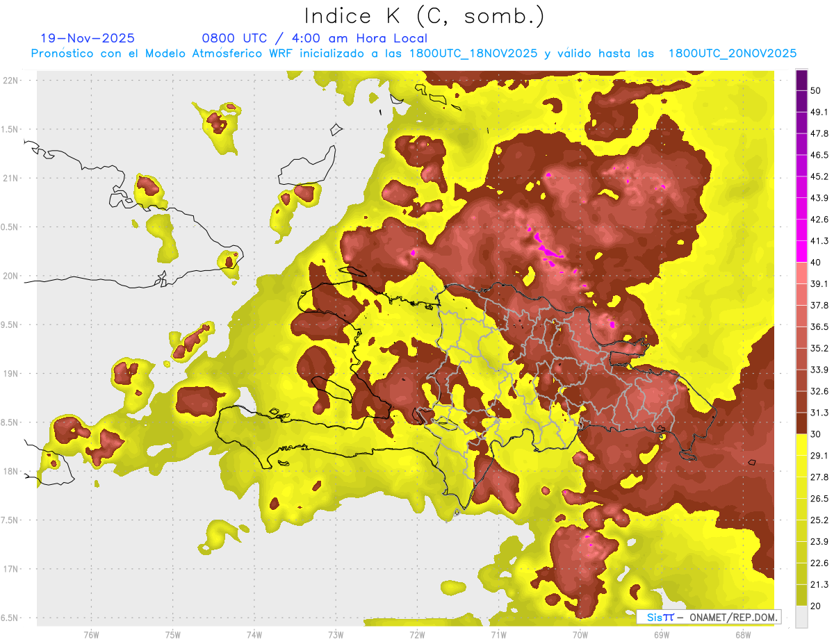This screenshot has width=834, height=644.
Task: Click the "22.6" colorbar label
Action: point(819,563)
